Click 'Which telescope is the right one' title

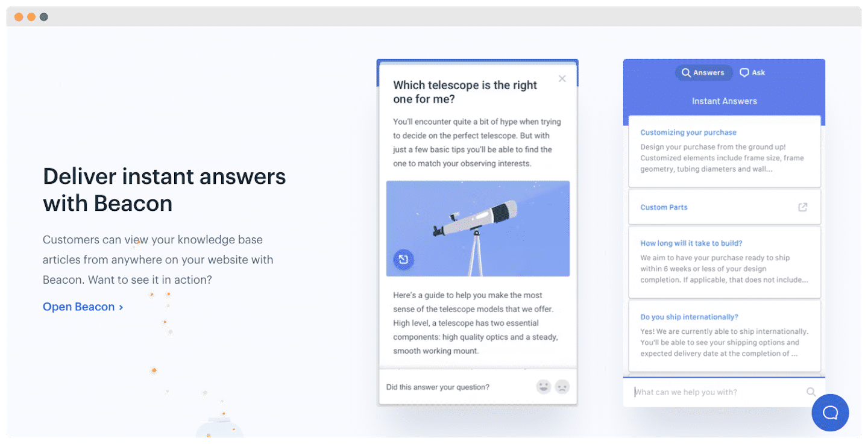pos(465,92)
